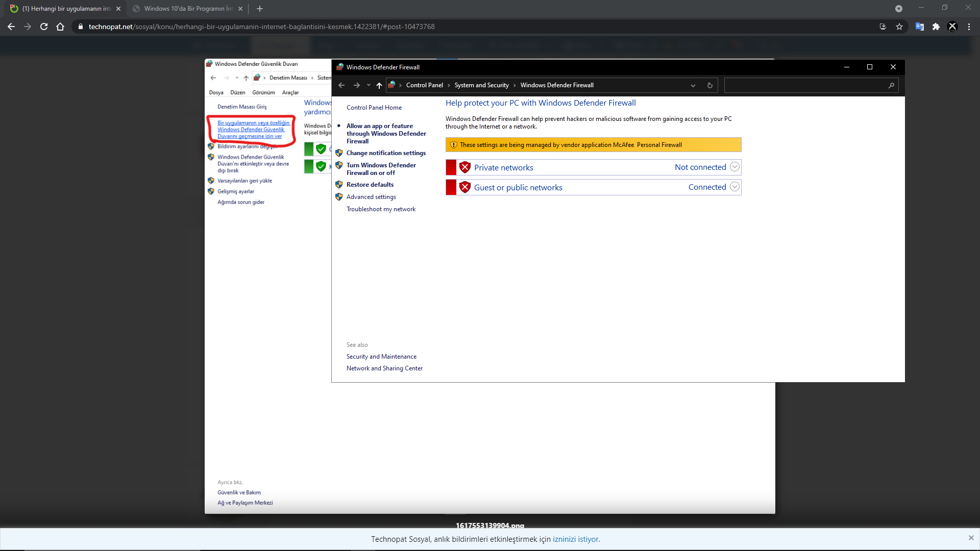Click Chrome's home icon

pos(60,27)
